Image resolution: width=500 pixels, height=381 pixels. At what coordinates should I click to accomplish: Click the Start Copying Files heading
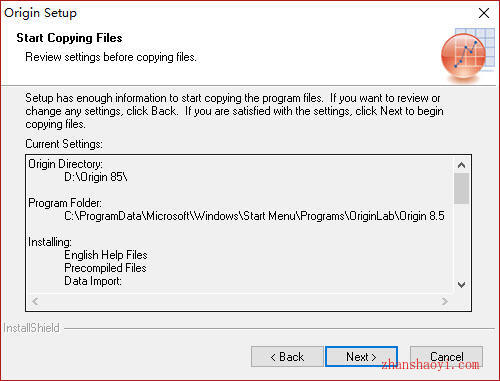[69, 38]
